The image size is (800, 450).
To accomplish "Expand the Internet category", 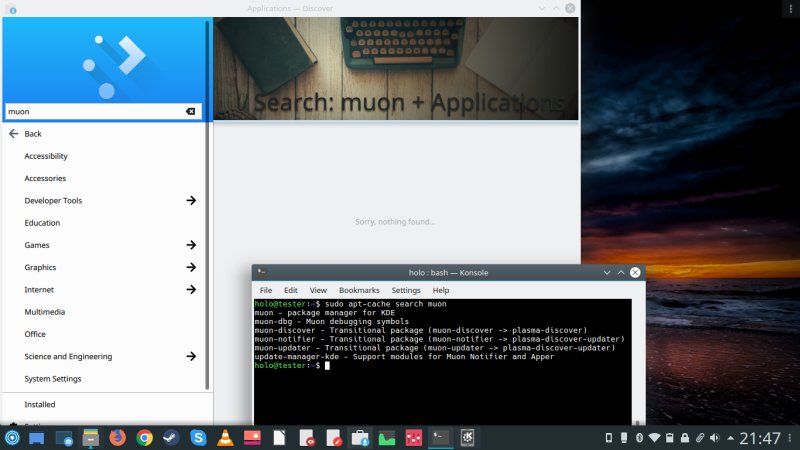I will (191, 290).
